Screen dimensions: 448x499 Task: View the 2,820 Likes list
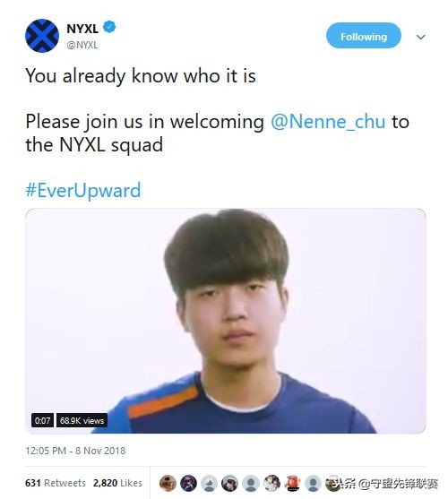(117, 483)
